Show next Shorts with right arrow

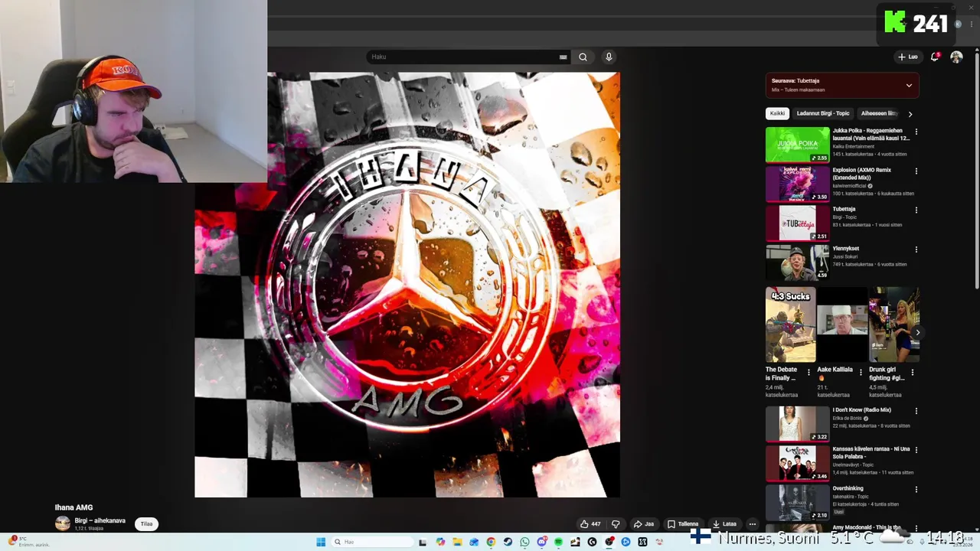917,332
